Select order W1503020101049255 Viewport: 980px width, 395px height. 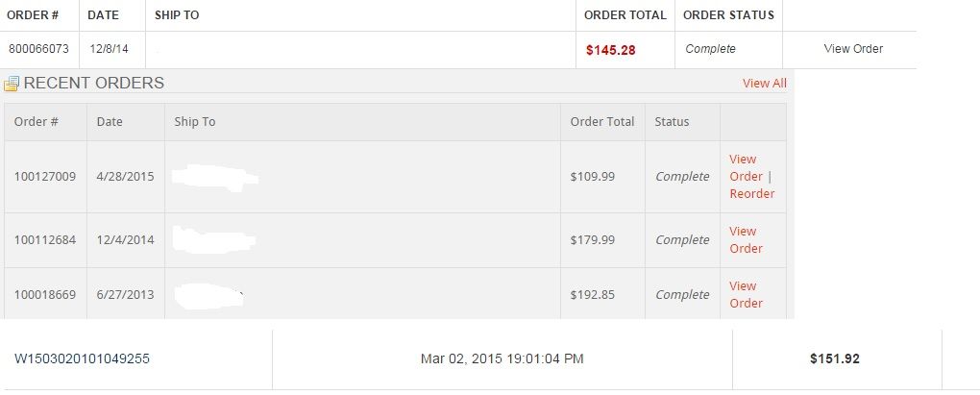(x=82, y=358)
